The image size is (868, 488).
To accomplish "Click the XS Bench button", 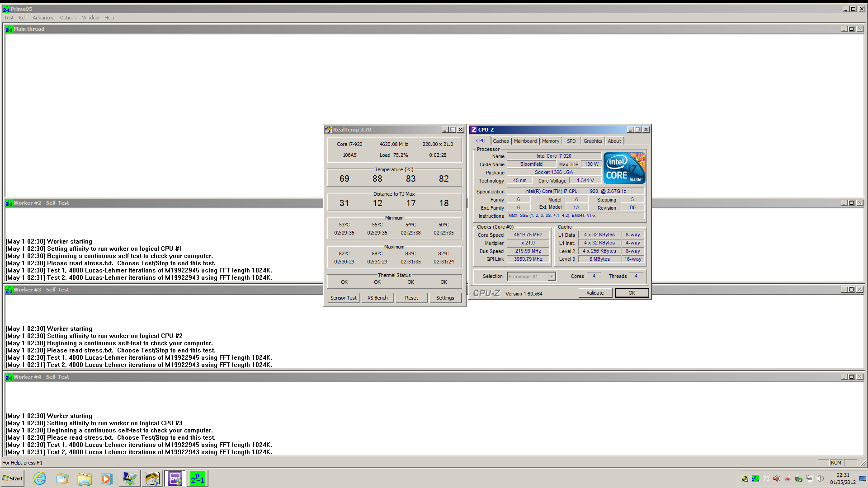I will (x=377, y=298).
